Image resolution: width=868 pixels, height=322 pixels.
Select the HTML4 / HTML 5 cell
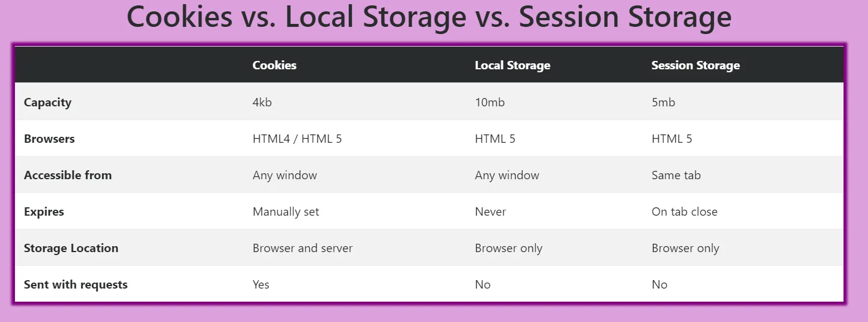coord(297,139)
